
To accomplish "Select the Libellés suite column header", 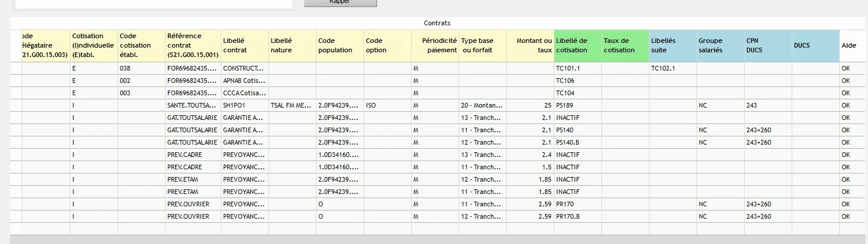I will coord(672,45).
